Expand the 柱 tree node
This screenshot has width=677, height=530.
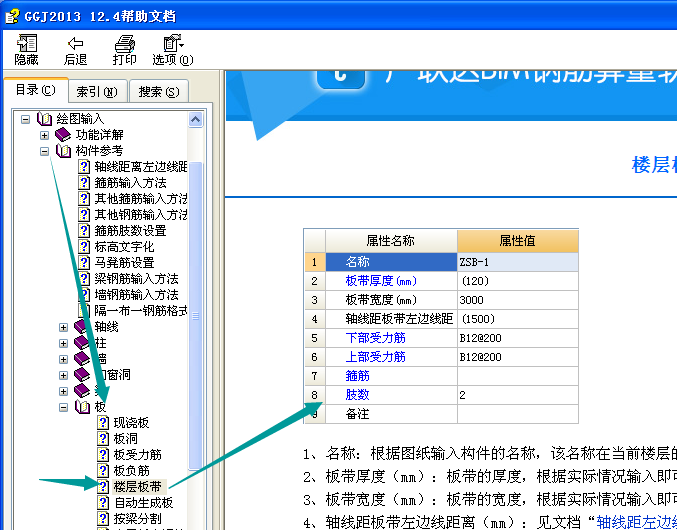[63, 343]
